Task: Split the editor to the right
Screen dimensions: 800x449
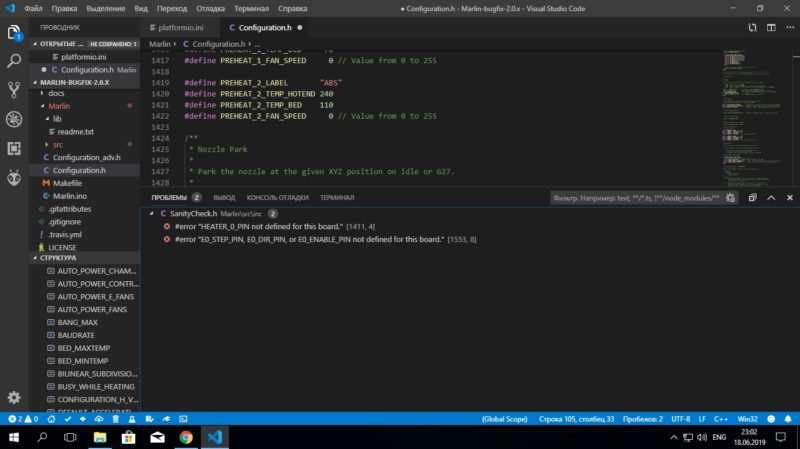Action: [x=771, y=28]
